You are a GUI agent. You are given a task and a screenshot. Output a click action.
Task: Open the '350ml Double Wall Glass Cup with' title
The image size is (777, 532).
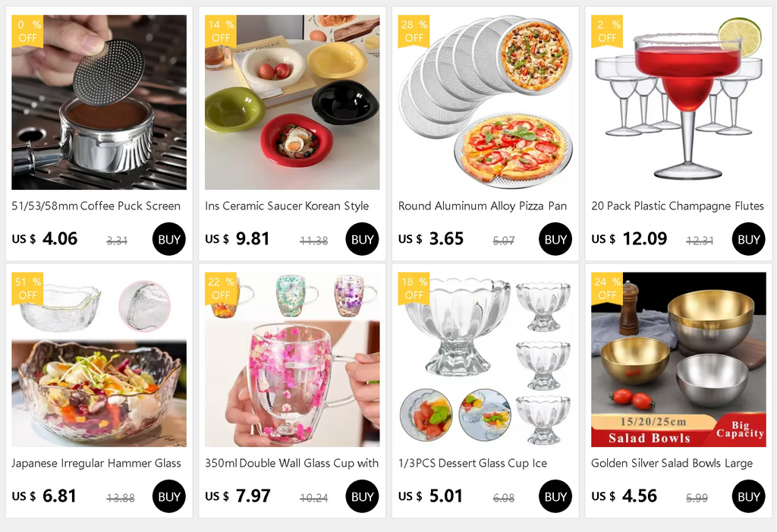(292, 463)
